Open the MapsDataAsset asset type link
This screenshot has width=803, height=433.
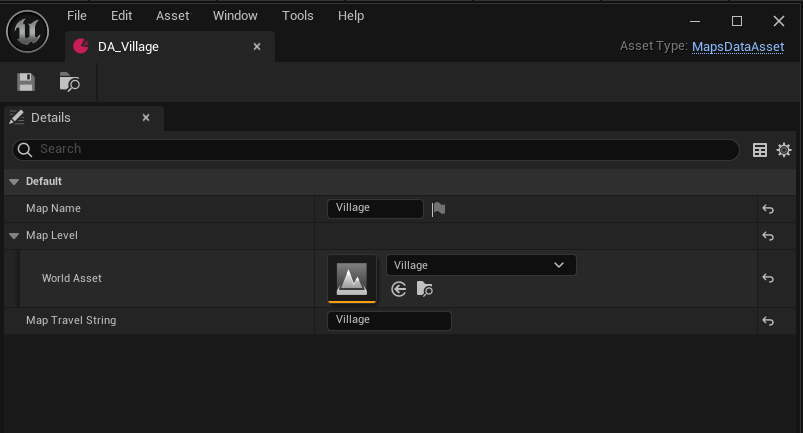pos(742,46)
